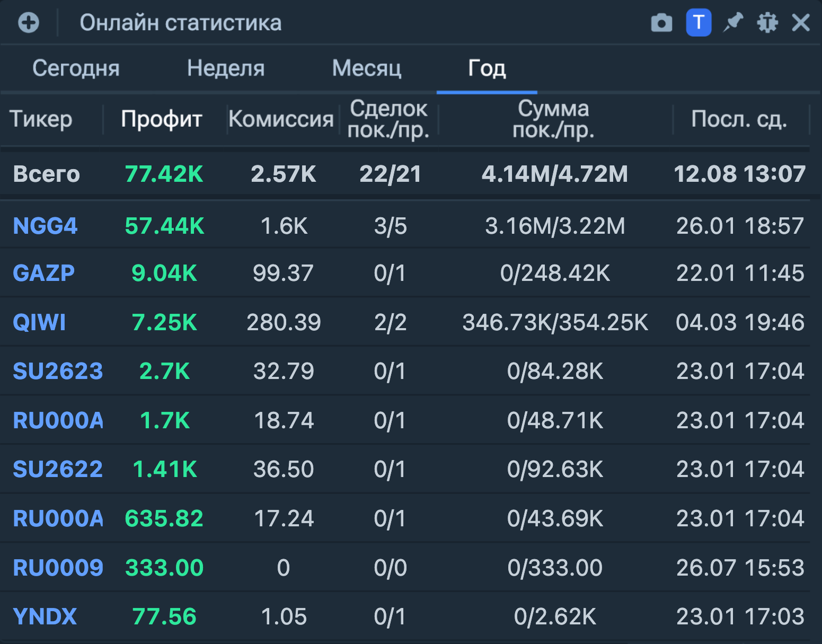This screenshot has width=822, height=644.
Task: Click the blue T icon
Action: 699,23
